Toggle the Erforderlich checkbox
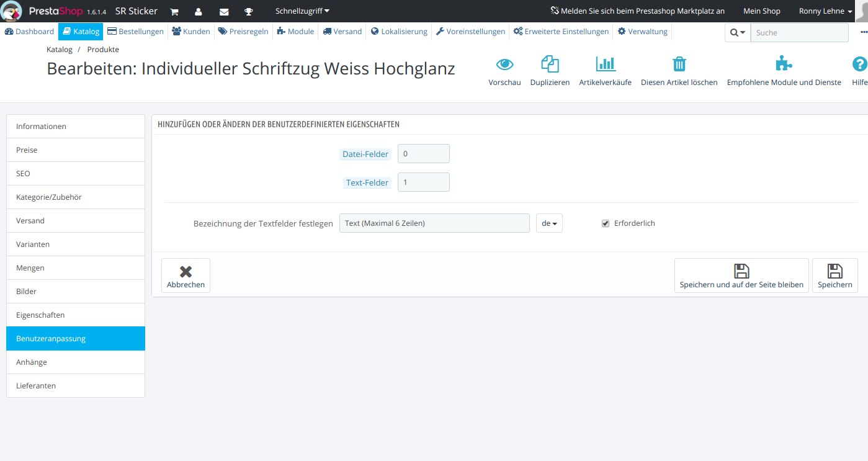868x461 pixels. [x=606, y=223]
